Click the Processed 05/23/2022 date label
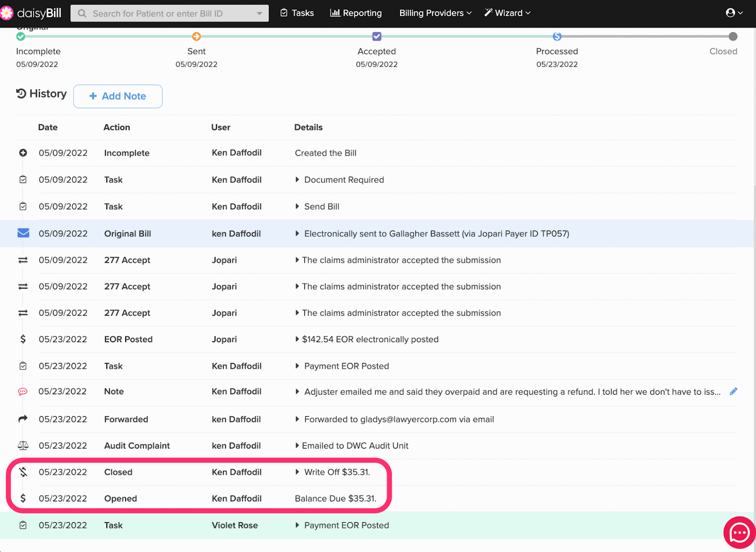 [557, 64]
